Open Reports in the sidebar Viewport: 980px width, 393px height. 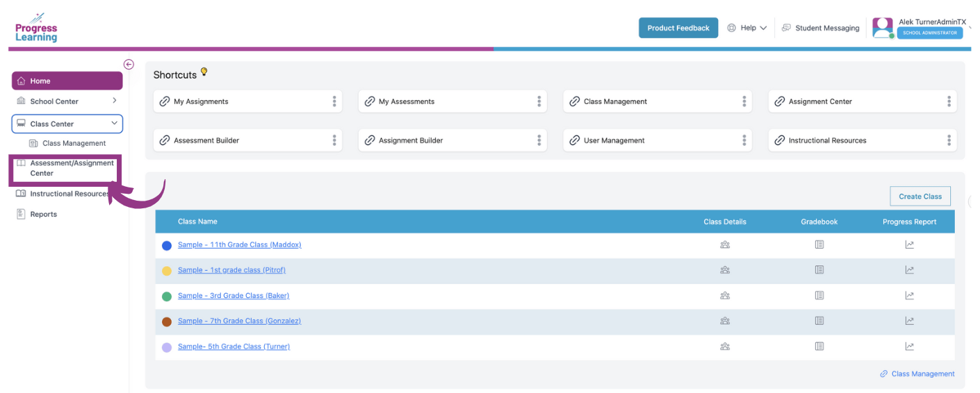37,215
